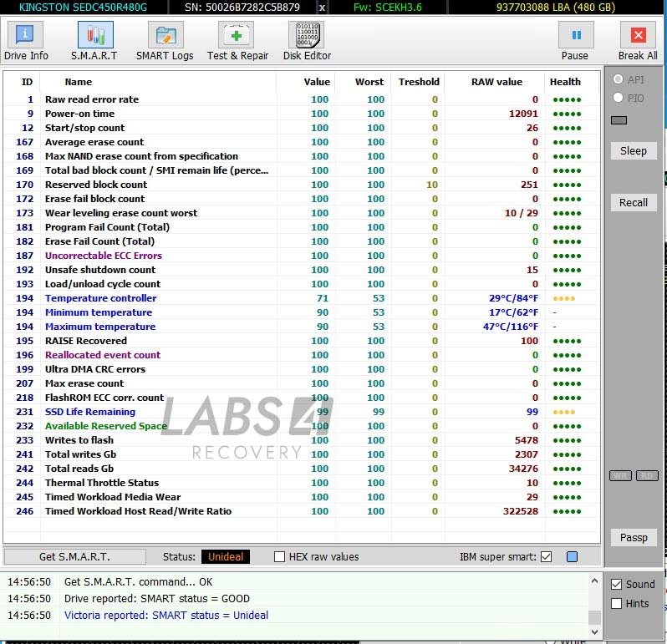Select the Timed Workload Media Wear row
Screen dimensions: 667x644
tap(302, 497)
